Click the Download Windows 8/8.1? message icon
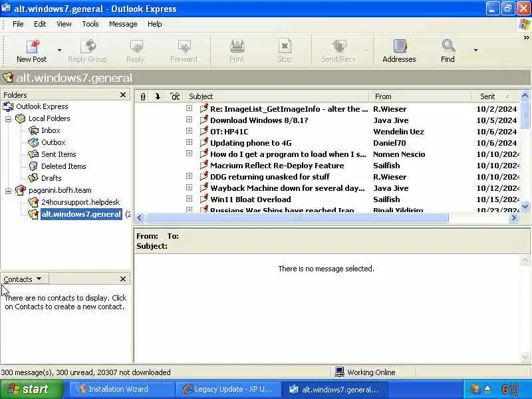The height and width of the screenshot is (399, 532). click(x=204, y=120)
